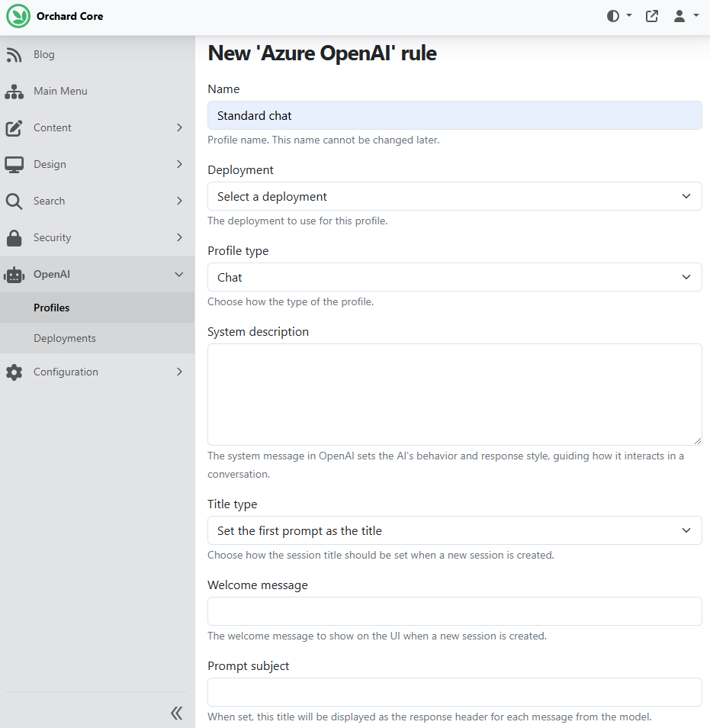Click the Orchard Core leaf logo

[18, 16]
